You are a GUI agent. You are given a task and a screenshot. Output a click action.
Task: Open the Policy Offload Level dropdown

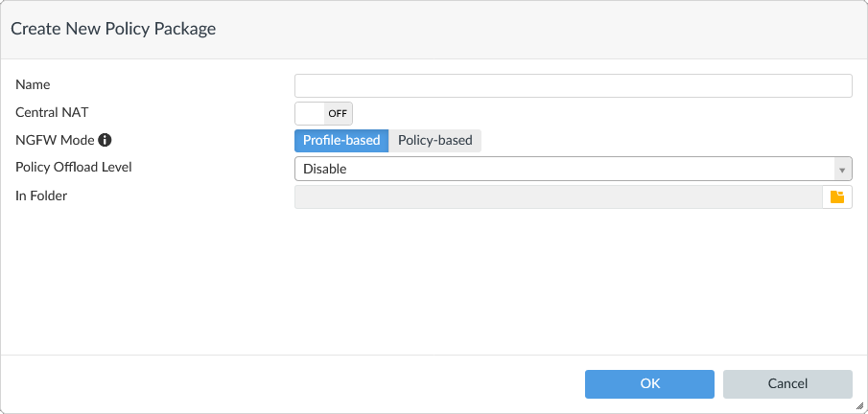573,169
